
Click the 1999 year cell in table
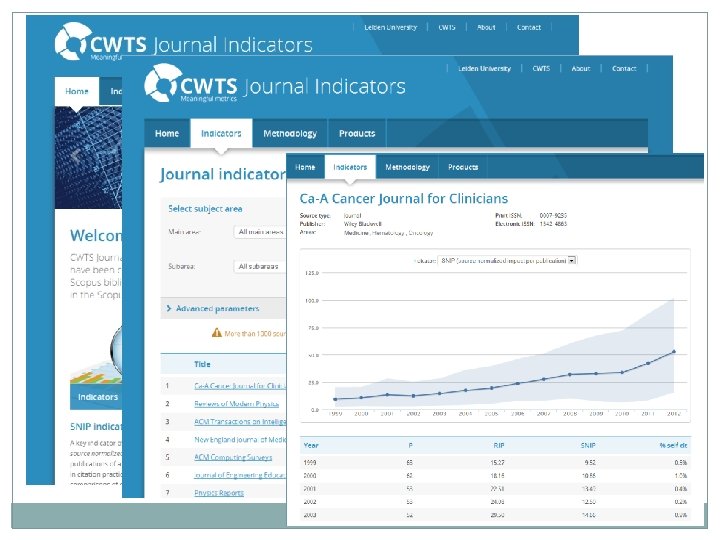[x=310, y=462]
